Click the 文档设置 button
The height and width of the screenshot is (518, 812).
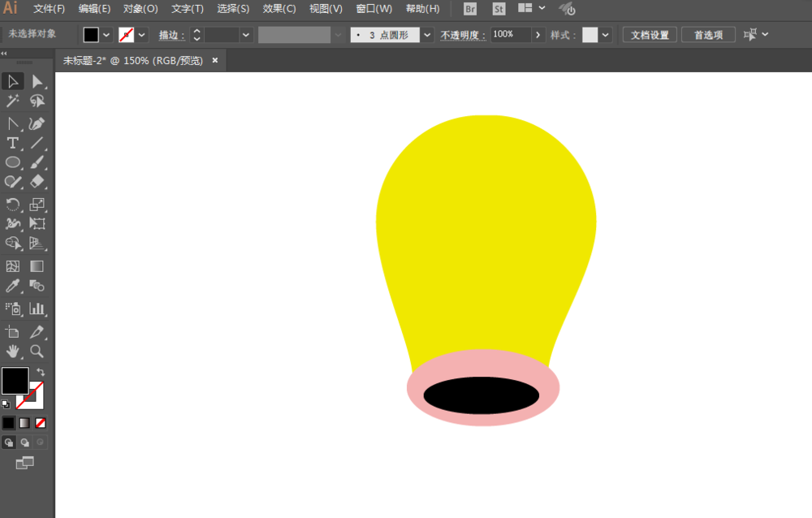point(650,35)
